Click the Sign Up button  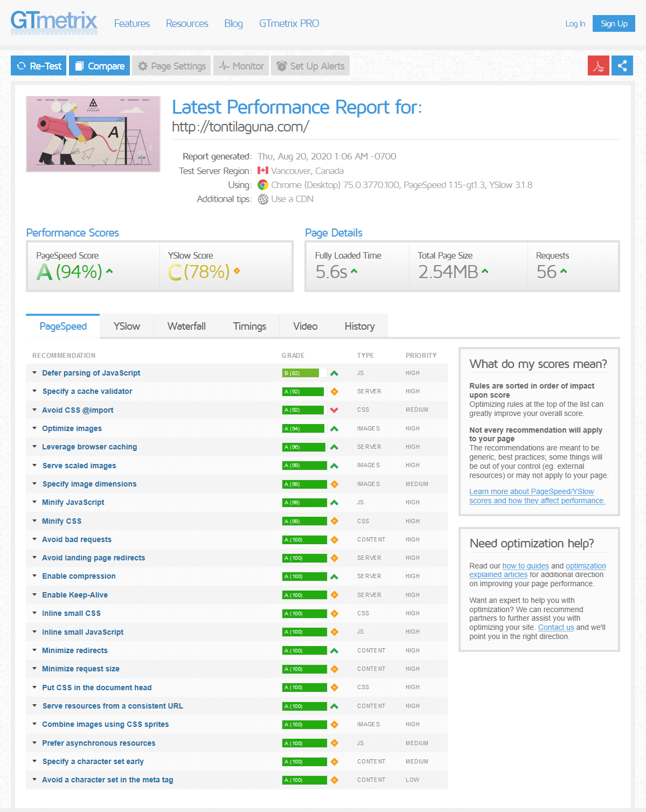[614, 24]
